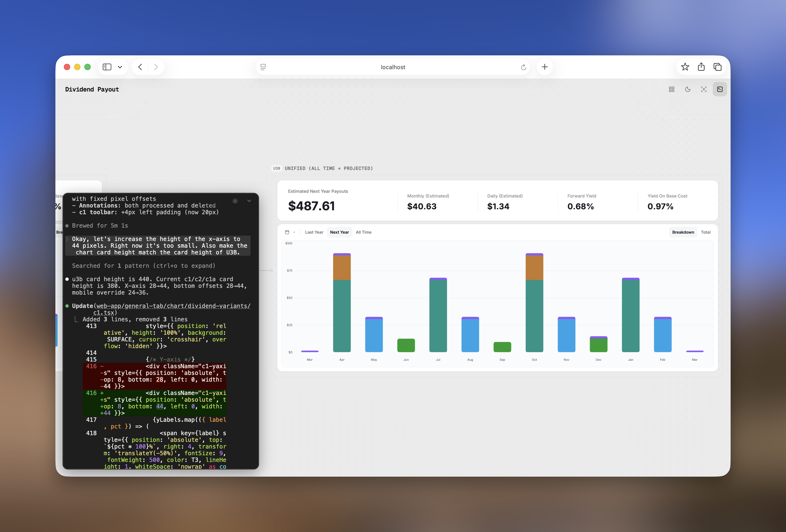Bookmark page with the star icon
The image size is (786, 532).
(x=685, y=67)
